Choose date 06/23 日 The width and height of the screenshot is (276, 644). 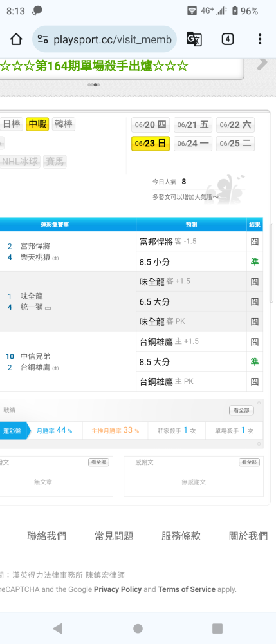(150, 144)
